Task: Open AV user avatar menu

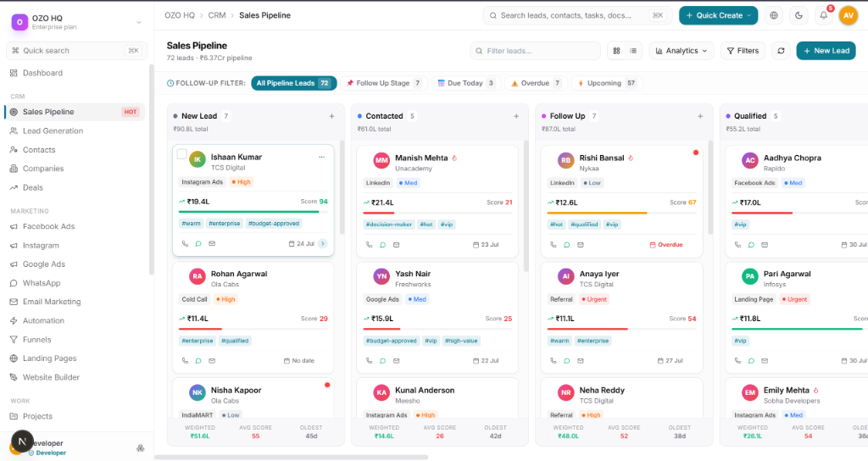Action: [x=848, y=15]
